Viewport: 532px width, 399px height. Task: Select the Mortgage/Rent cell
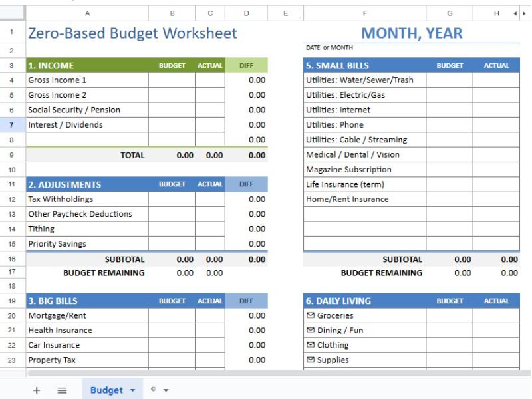[x=87, y=315]
